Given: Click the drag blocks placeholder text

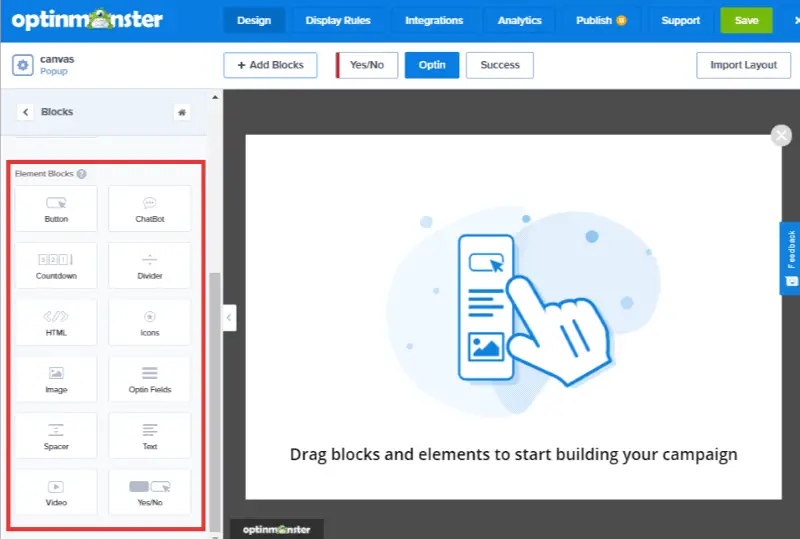Looking at the screenshot, I should click(514, 454).
